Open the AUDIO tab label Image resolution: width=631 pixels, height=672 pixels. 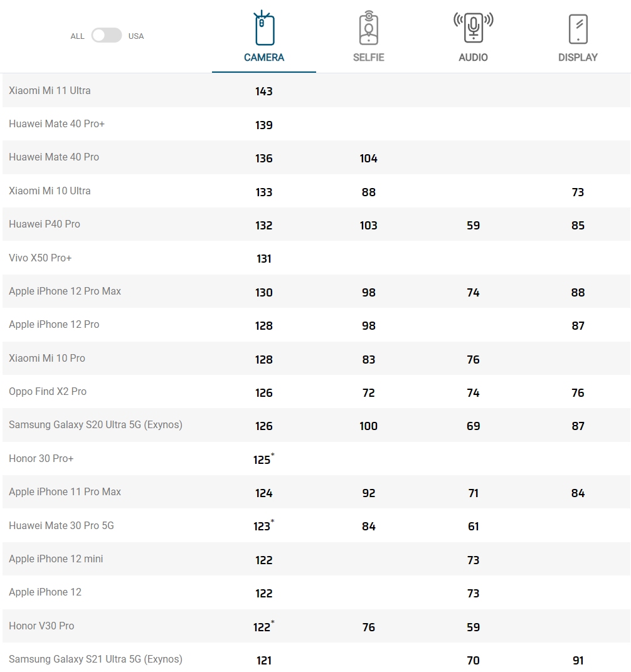point(473,58)
